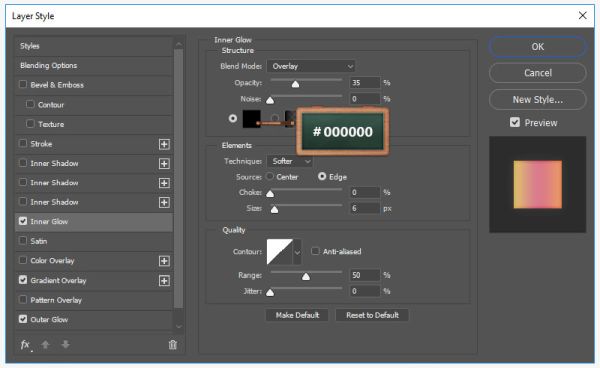The height and width of the screenshot is (368, 600).
Task: Enable the Anti-aliased checkbox
Action: coord(315,251)
